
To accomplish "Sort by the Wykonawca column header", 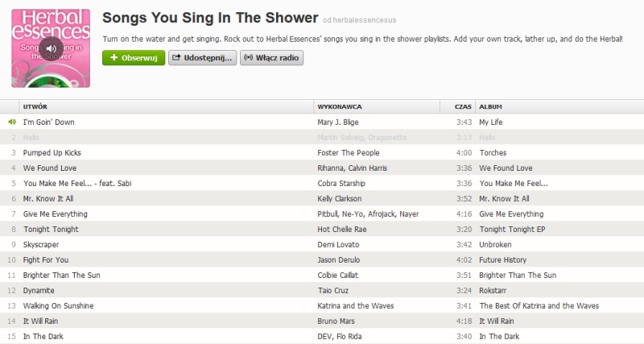I will (340, 106).
